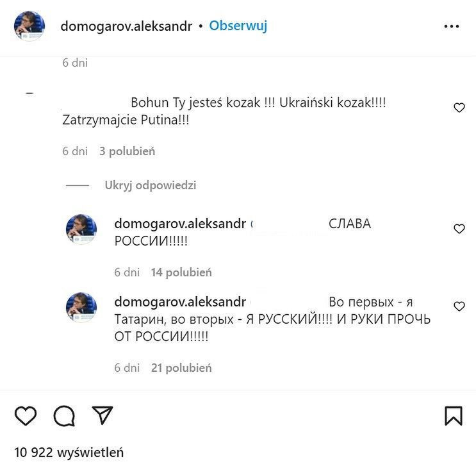The width and height of the screenshot is (476, 466).
Task: Open domogarov.aleksandr profile from header username
Action: pyautogui.click(x=126, y=26)
